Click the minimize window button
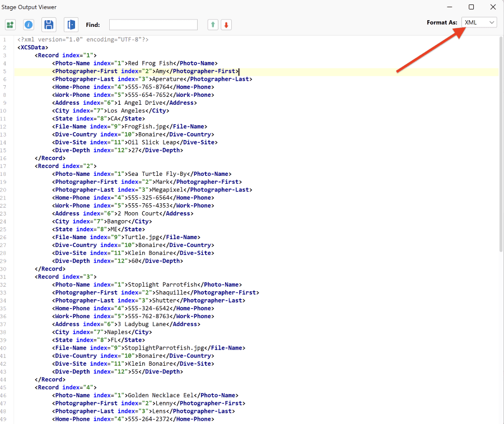This screenshot has height=424, width=504. click(450, 7)
